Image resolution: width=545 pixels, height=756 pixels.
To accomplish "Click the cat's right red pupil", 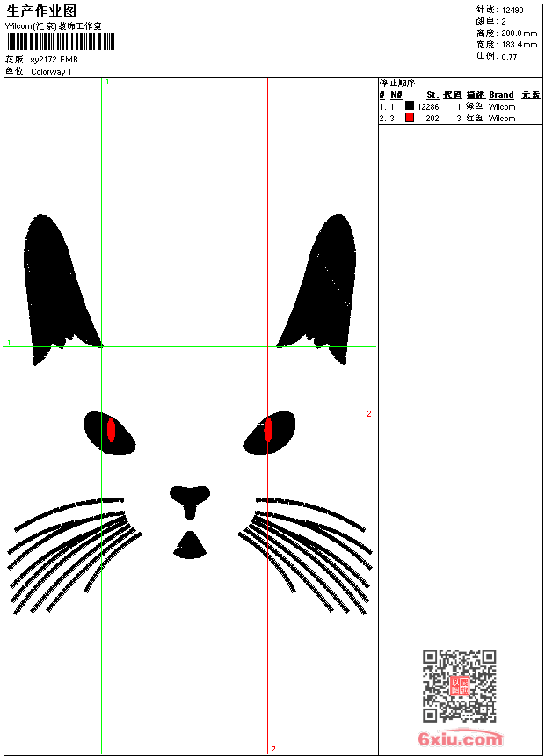I will tap(268, 431).
